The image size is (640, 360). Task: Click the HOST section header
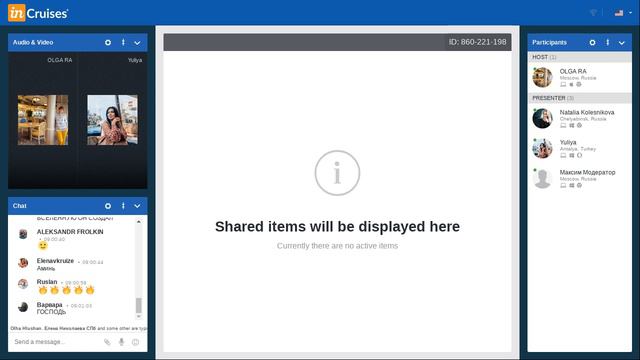pos(580,57)
